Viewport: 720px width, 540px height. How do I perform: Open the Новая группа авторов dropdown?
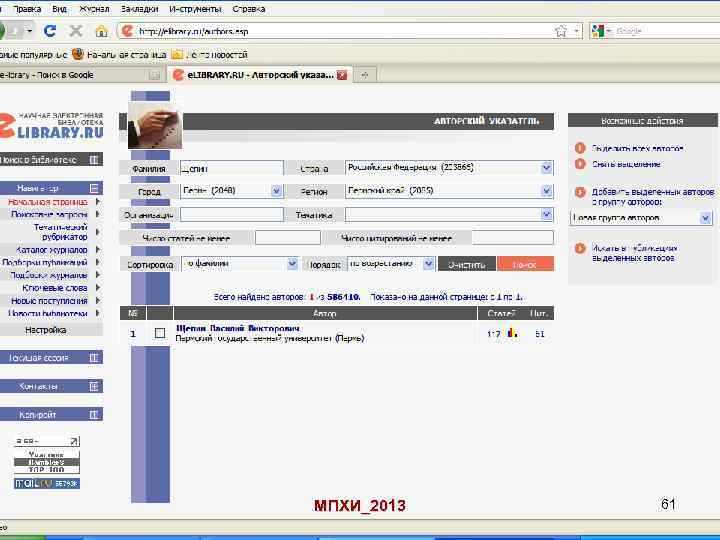pyautogui.click(x=705, y=218)
